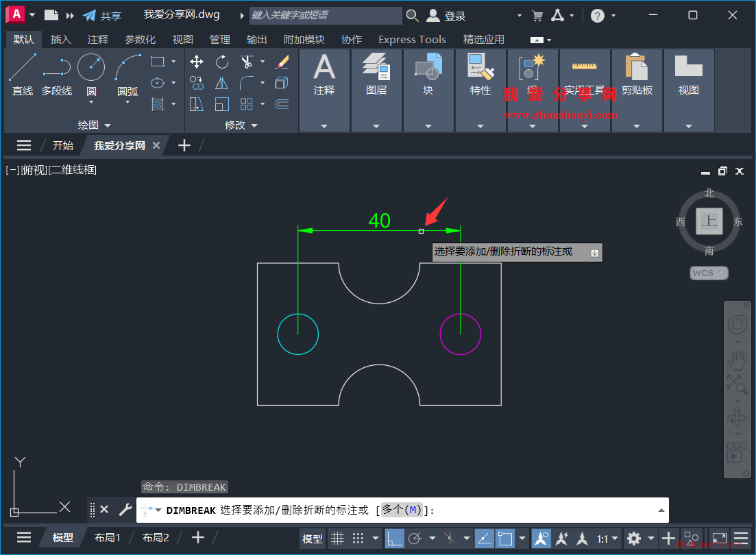
Task: Open the Parametric (参数化) ribbon tab
Action: click(140, 40)
